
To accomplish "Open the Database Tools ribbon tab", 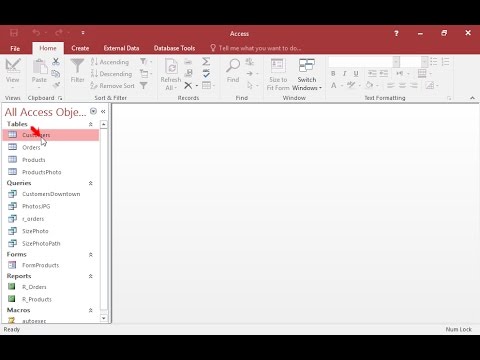I will pyautogui.click(x=174, y=48).
